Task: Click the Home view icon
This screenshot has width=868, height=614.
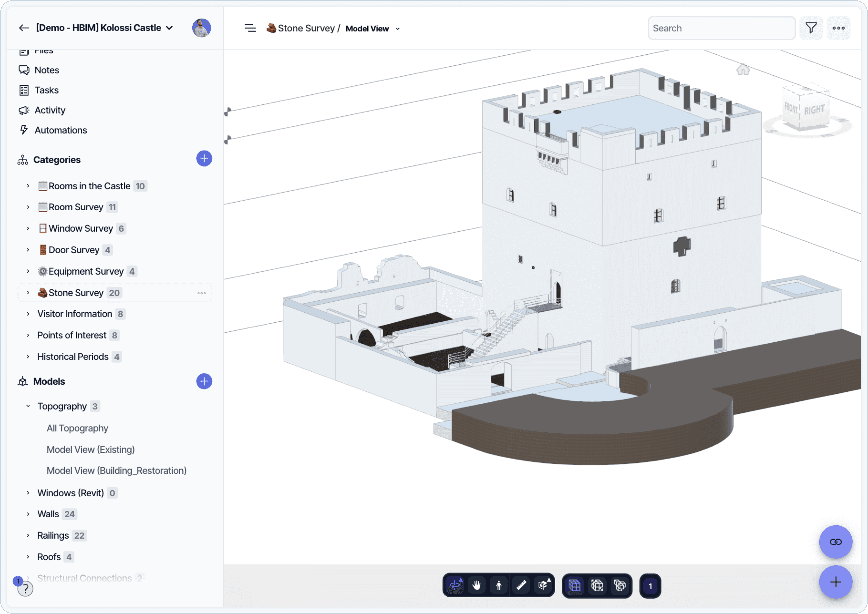Action: [x=742, y=69]
